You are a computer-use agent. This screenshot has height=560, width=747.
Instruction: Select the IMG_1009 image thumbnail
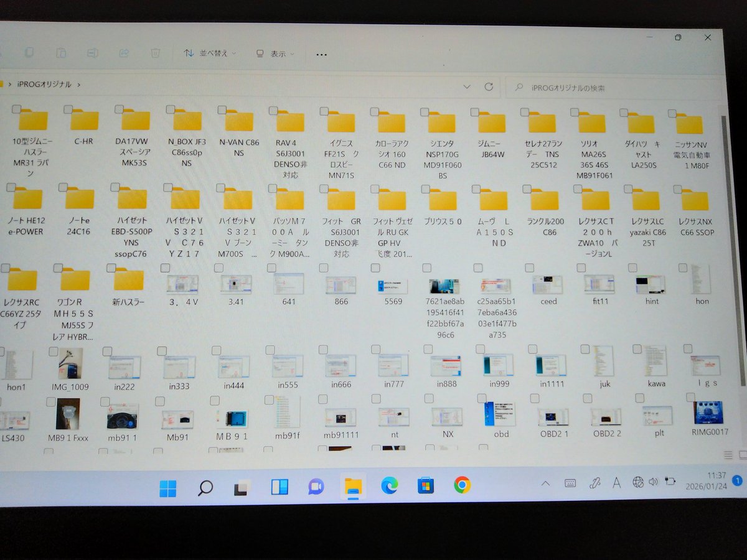pyautogui.click(x=70, y=363)
